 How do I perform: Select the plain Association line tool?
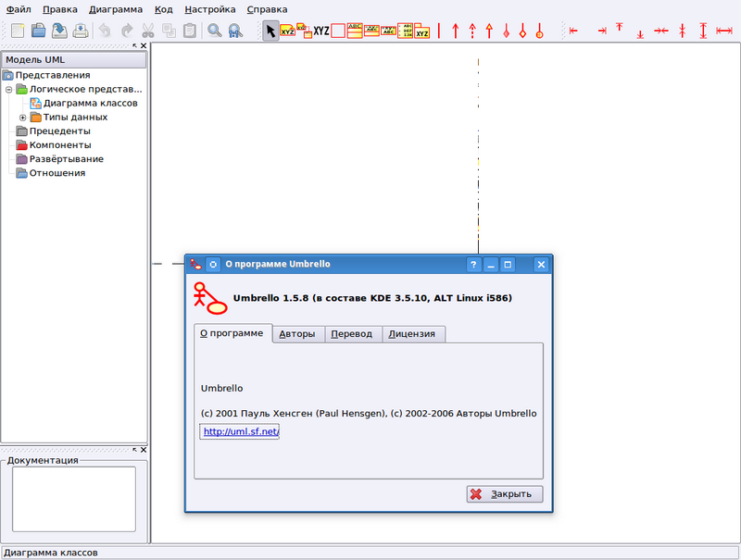(x=438, y=31)
